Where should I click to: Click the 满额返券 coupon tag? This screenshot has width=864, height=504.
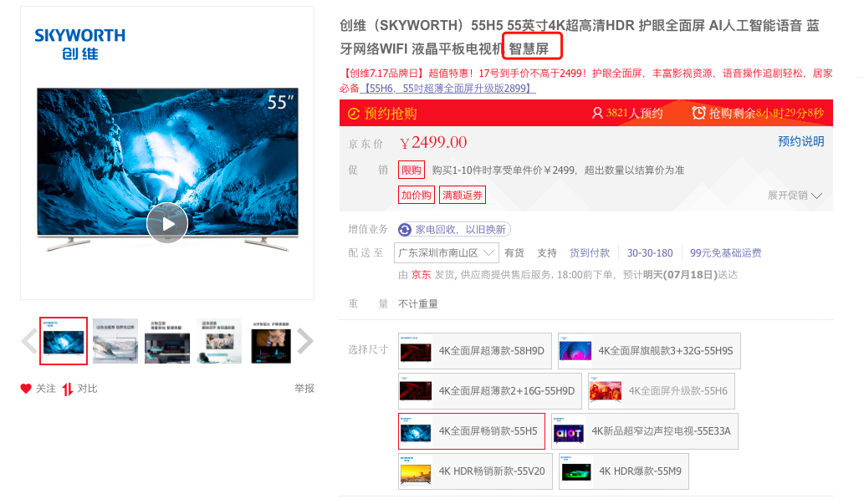click(463, 195)
